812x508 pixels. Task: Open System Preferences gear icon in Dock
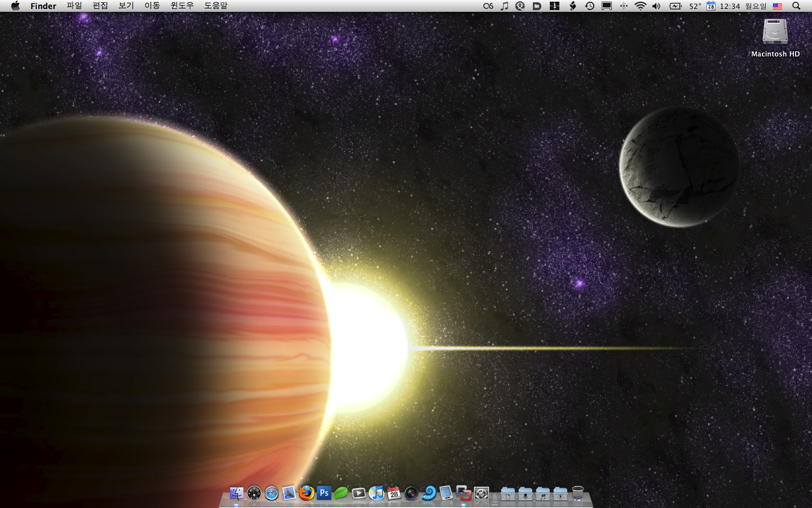(481, 493)
